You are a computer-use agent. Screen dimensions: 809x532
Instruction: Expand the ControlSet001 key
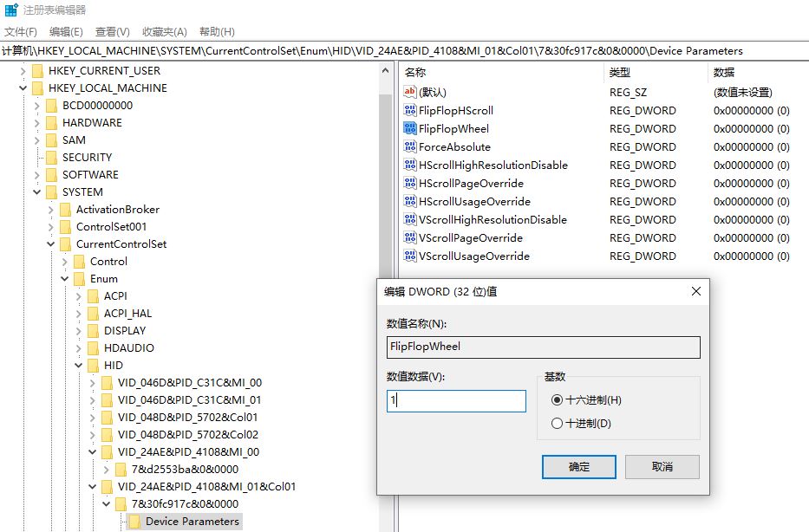51,226
